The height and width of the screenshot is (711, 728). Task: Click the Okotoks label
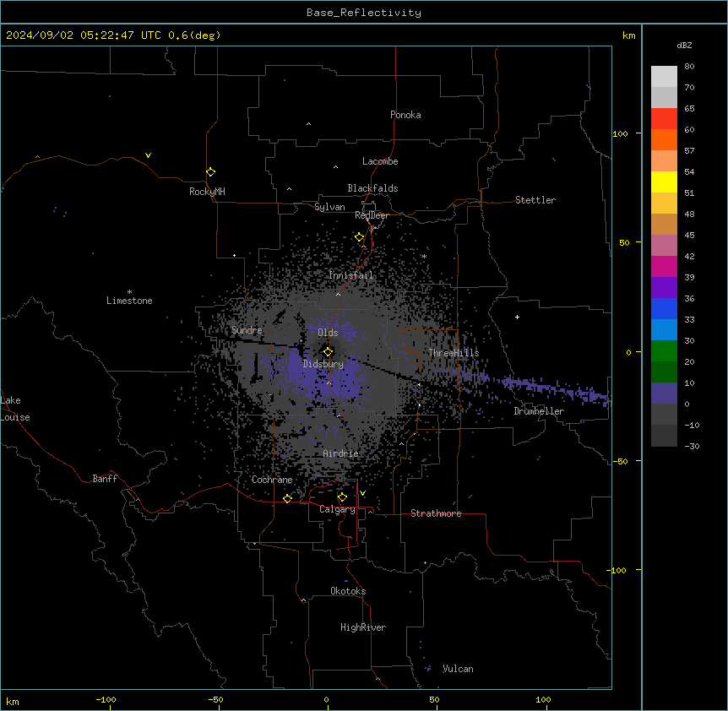click(x=348, y=591)
